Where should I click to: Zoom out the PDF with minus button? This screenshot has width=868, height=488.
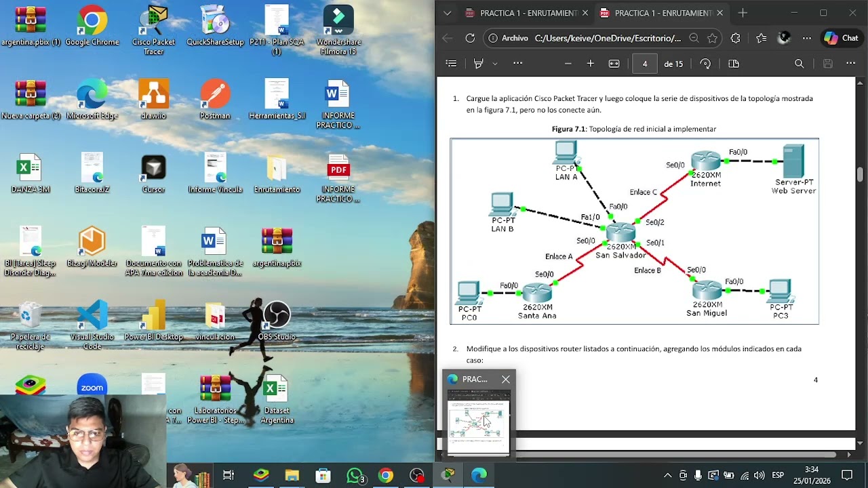tap(568, 64)
